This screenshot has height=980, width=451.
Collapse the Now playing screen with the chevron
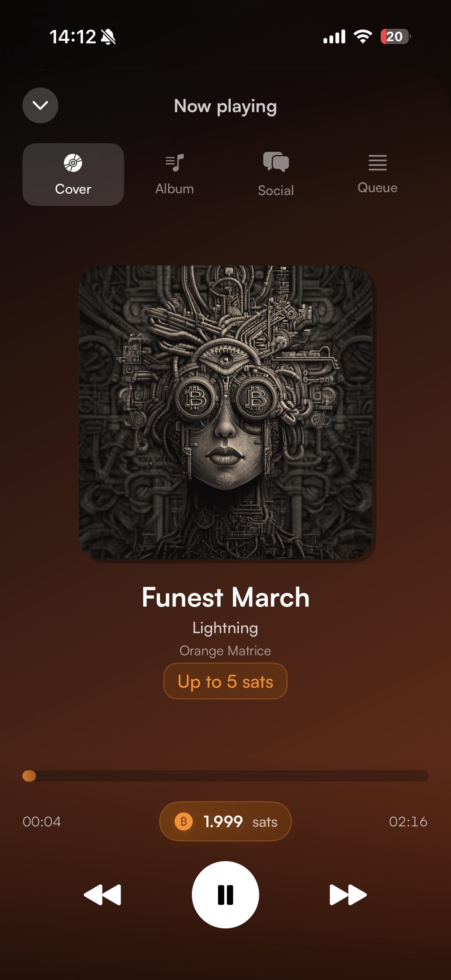tap(40, 105)
